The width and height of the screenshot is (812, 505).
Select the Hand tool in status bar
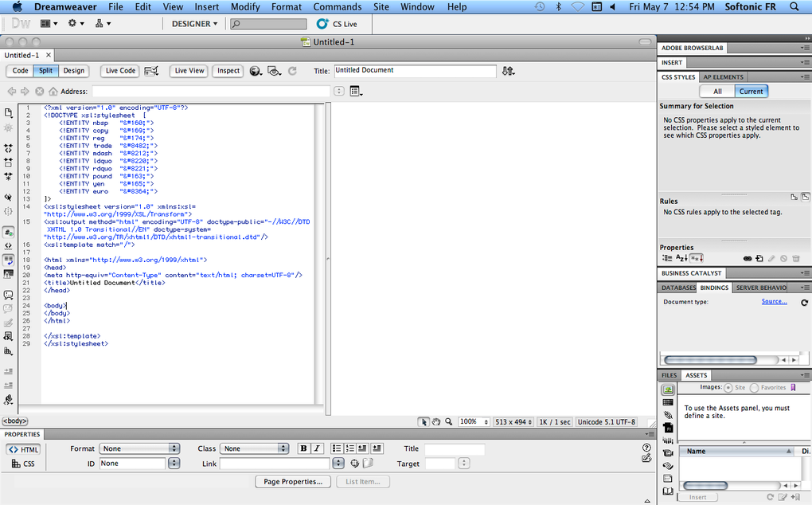436,421
